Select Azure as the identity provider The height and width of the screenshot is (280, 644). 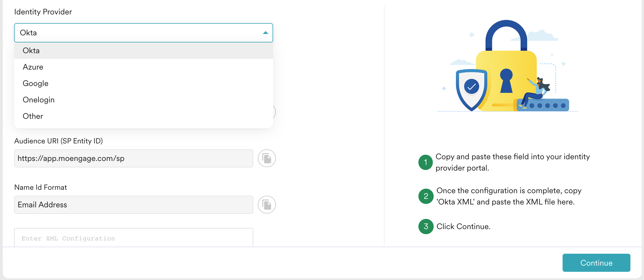point(33,67)
